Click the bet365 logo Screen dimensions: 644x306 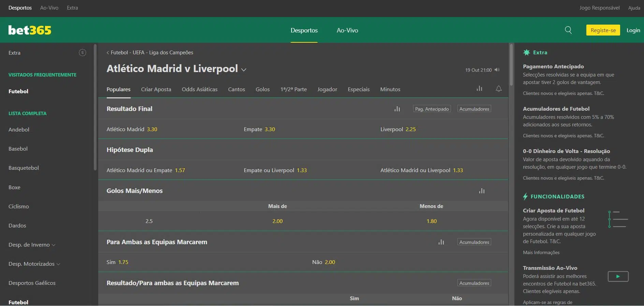[30, 30]
